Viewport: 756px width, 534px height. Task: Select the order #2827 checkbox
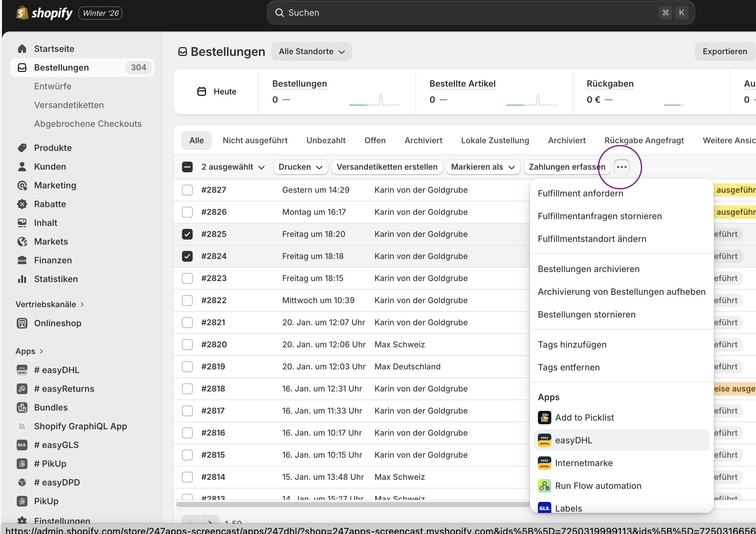pos(187,190)
